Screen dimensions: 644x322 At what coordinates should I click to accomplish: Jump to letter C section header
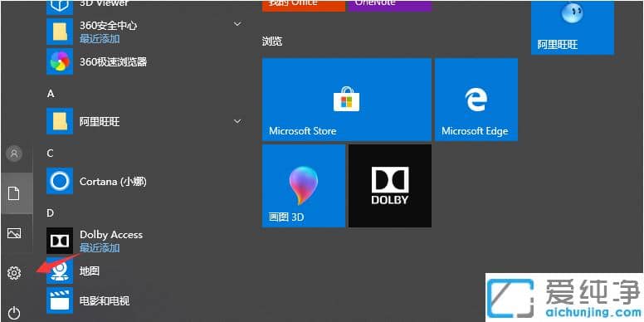(50, 154)
